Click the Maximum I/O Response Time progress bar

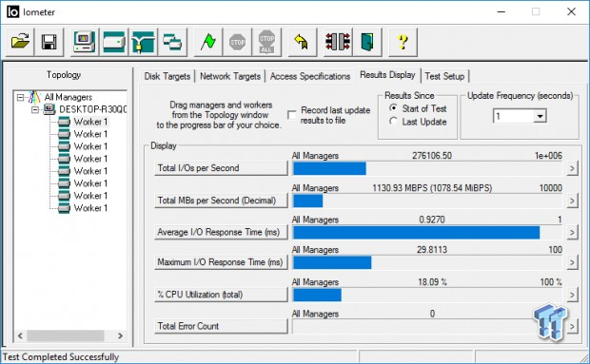[427, 262]
